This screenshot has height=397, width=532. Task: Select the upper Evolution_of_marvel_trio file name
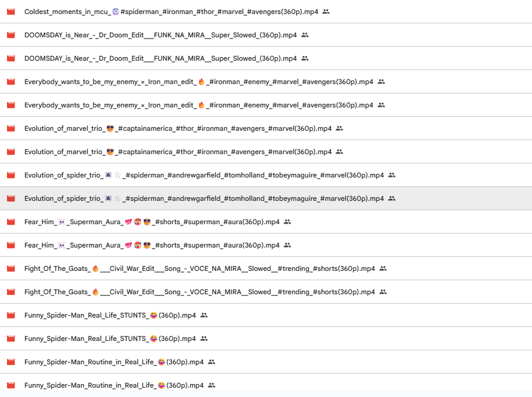(x=178, y=128)
